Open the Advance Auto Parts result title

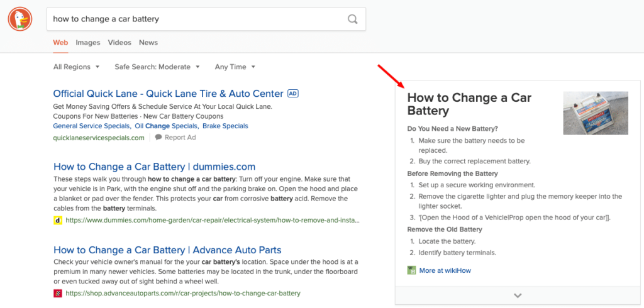coord(167,250)
